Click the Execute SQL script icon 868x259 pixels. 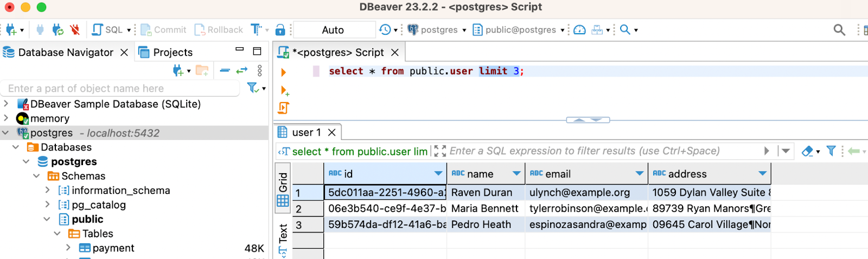[283, 108]
